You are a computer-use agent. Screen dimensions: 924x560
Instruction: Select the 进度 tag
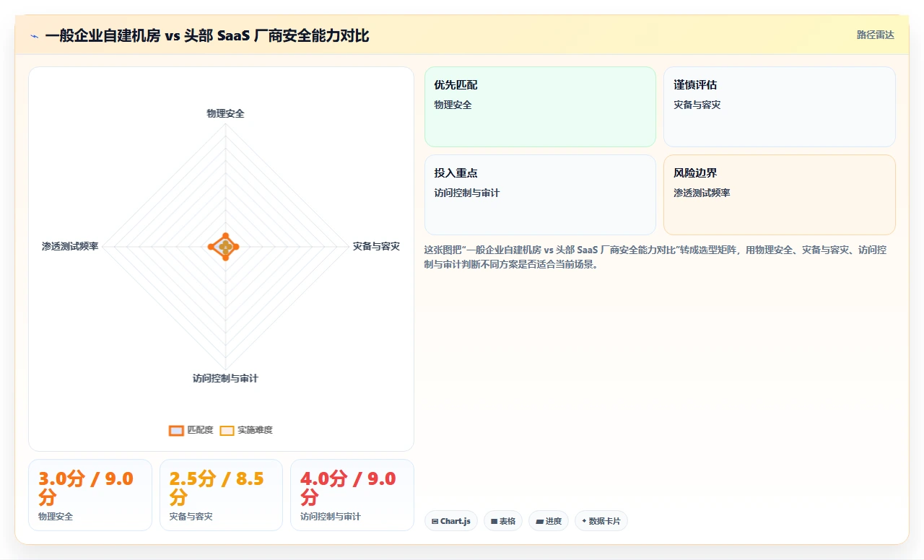pos(549,521)
